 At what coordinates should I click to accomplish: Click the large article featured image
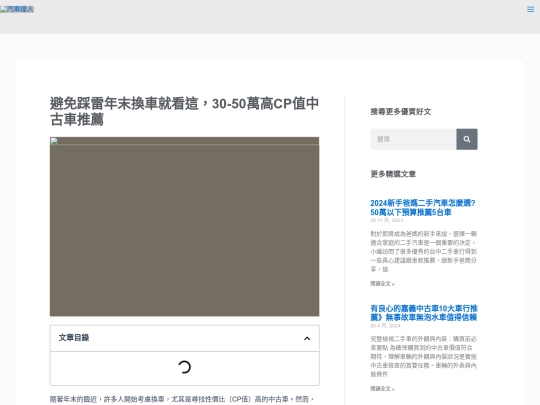184,227
